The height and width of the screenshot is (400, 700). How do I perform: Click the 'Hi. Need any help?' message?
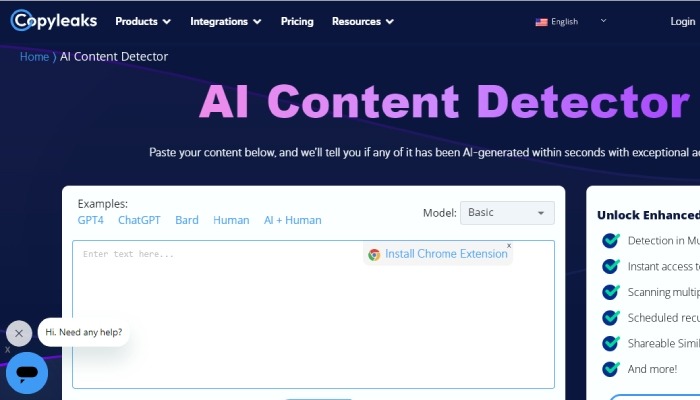pos(83,332)
